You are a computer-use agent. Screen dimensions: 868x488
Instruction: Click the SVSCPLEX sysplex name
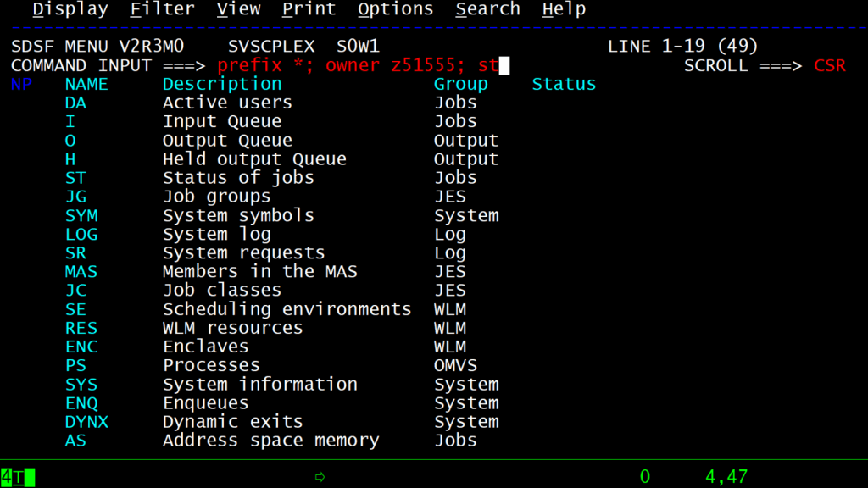[271, 47]
